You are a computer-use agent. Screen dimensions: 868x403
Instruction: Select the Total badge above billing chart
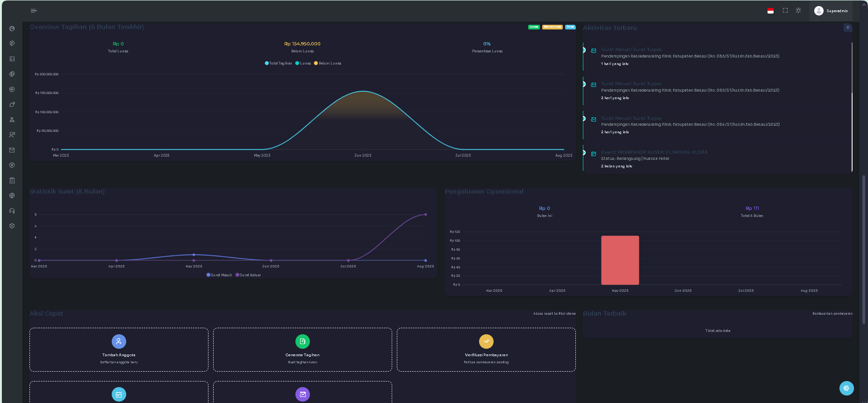[x=570, y=27]
